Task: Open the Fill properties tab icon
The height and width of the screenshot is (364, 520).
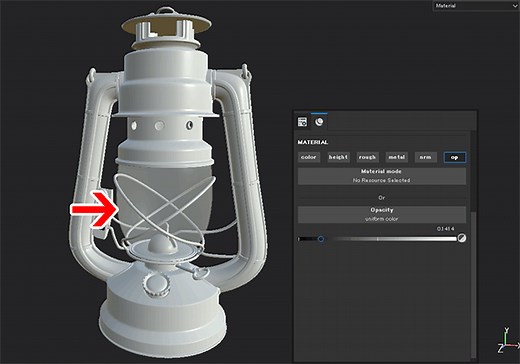Action: tap(302, 122)
